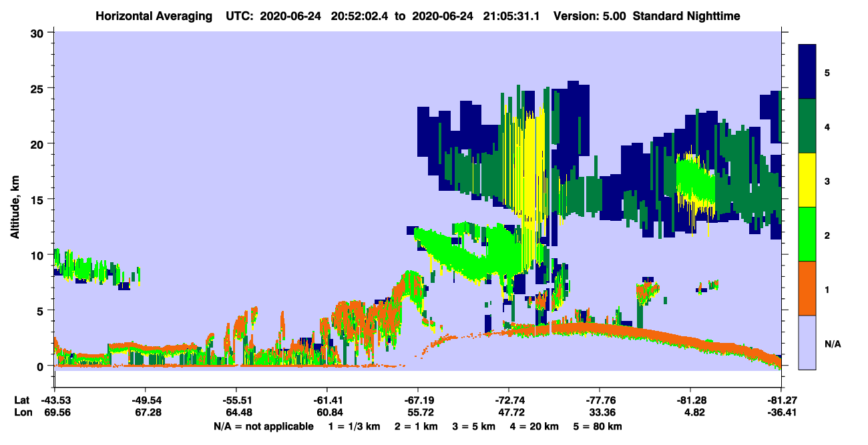Screen dimensions: 868x445
Task: Click the latitude value -72.74
Action: (x=509, y=400)
